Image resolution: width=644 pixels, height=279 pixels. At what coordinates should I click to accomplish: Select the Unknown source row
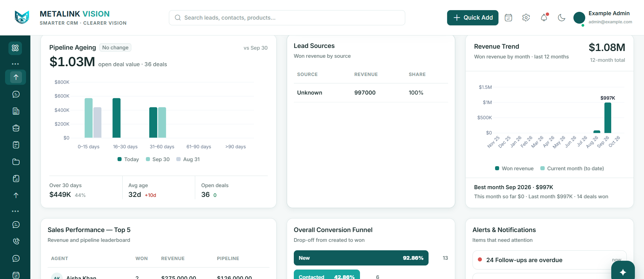click(x=371, y=93)
